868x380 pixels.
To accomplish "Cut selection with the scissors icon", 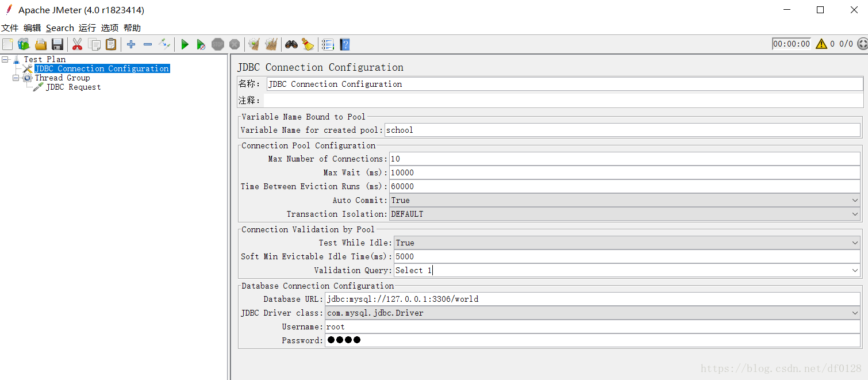I will 78,44.
